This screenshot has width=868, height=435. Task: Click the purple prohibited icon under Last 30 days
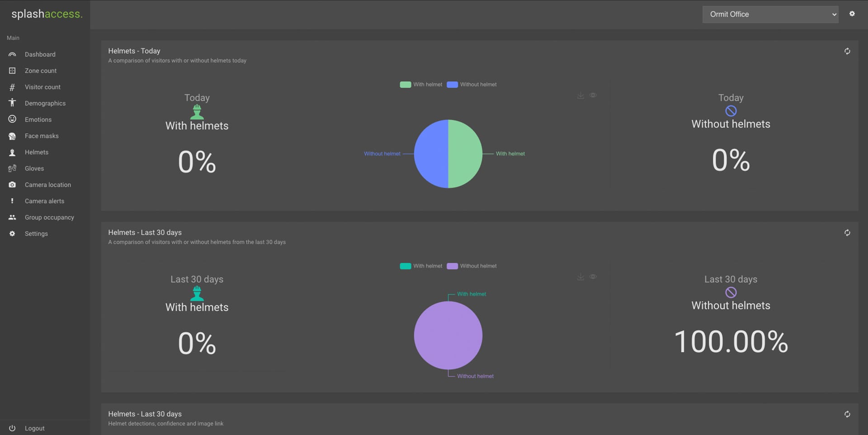(731, 292)
